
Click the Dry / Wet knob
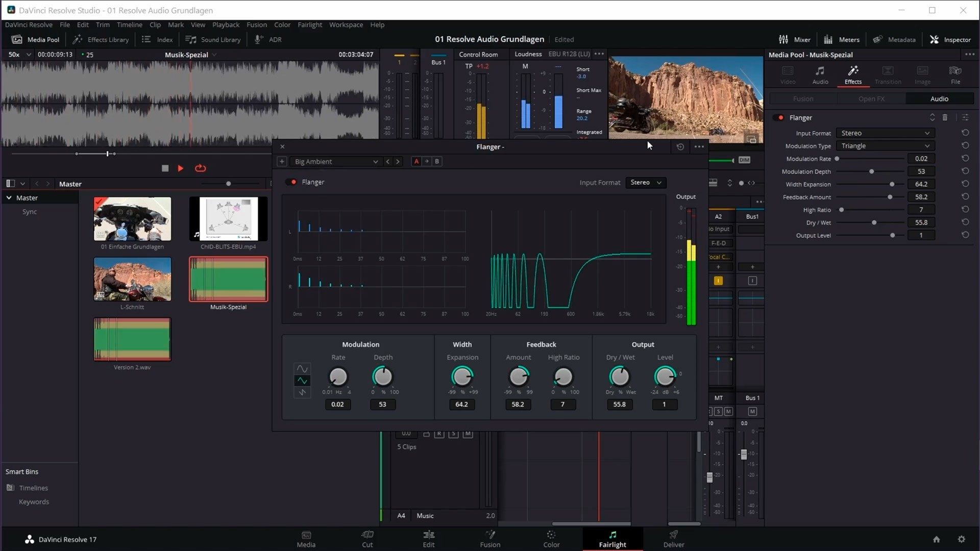620,377
